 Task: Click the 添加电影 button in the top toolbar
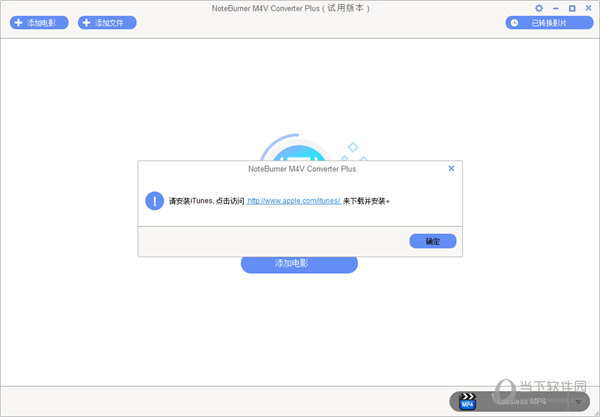coord(39,23)
